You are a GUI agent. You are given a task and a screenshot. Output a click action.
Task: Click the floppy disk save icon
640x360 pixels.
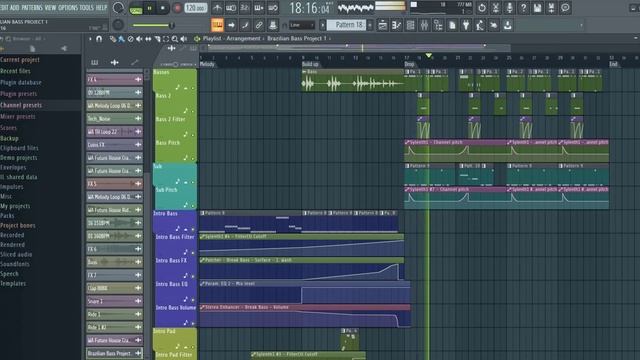click(537, 8)
